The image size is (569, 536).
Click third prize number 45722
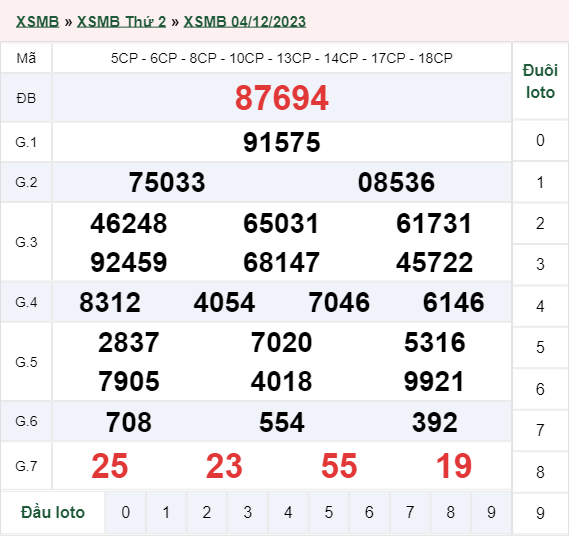tap(434, 262)
